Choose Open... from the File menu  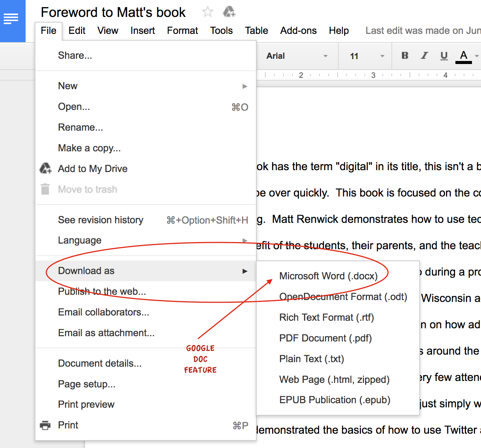click(x=146, y=107)
